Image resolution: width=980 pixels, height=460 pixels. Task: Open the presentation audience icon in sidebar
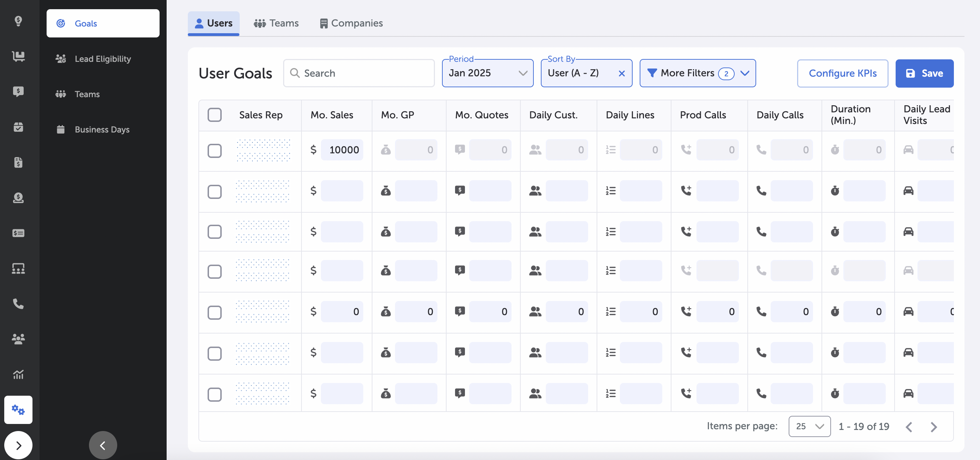coord(18,269)
